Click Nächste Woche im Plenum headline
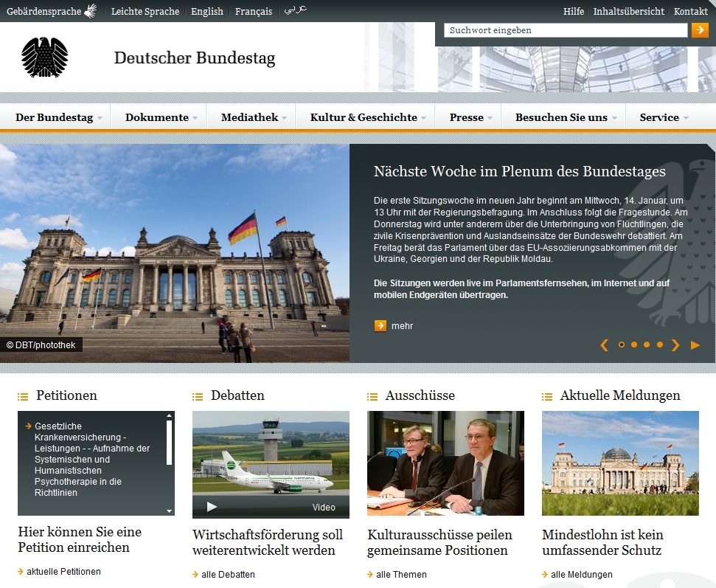The width and height of the screenshot is (716, 588). [520, 171]
